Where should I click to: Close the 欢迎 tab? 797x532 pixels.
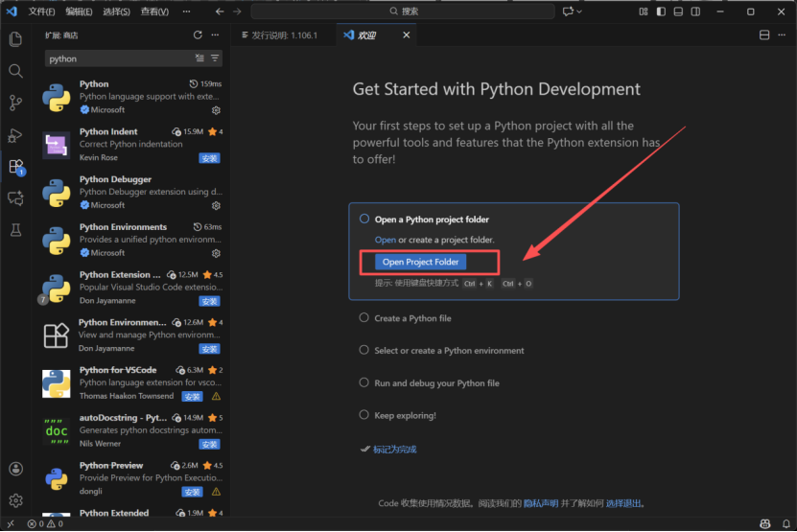point(406,35)
